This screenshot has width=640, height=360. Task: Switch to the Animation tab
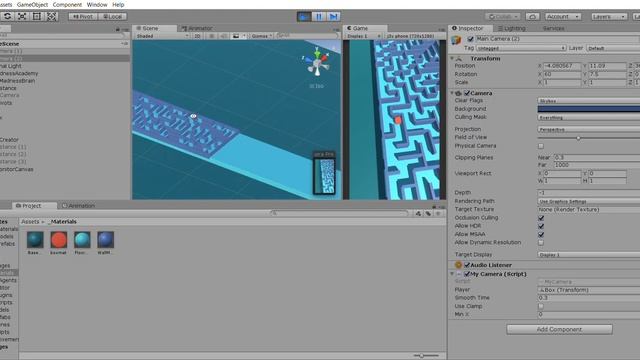click(x=78, y=206)
